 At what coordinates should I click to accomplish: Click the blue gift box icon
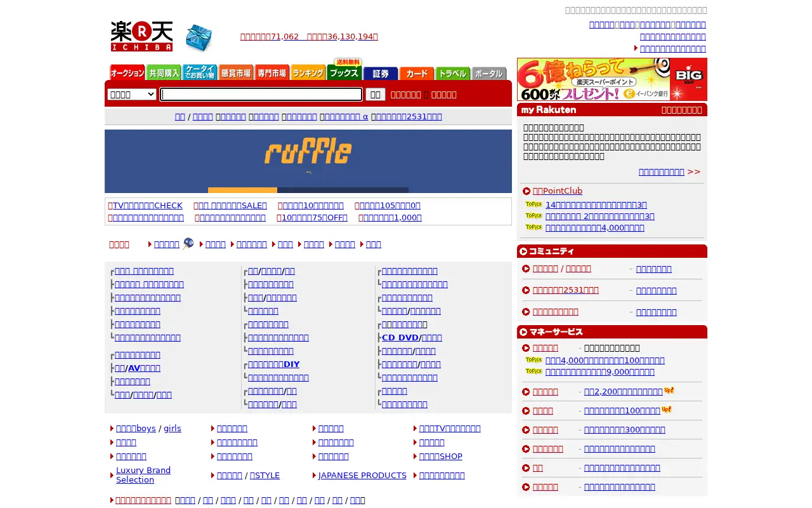click(x=199, y=38)
